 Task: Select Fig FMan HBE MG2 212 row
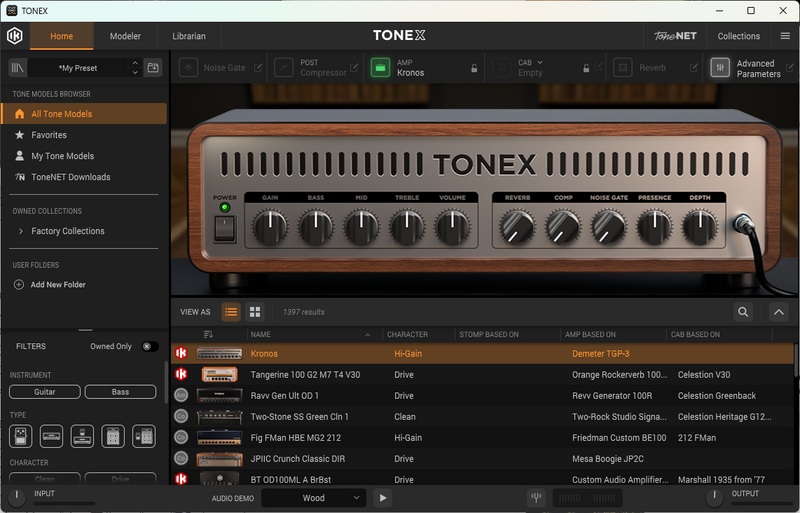click(x=482, y=437)
